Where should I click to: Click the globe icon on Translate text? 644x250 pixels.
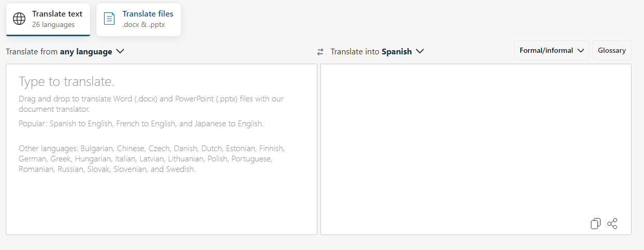(x=19, y=19)
